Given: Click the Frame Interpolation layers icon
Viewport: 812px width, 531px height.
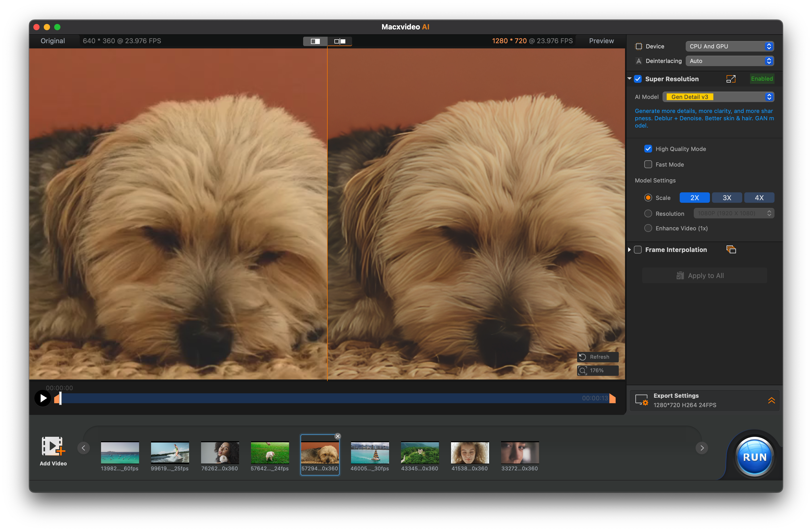Looking at the screenshot, I should point(731,250).
